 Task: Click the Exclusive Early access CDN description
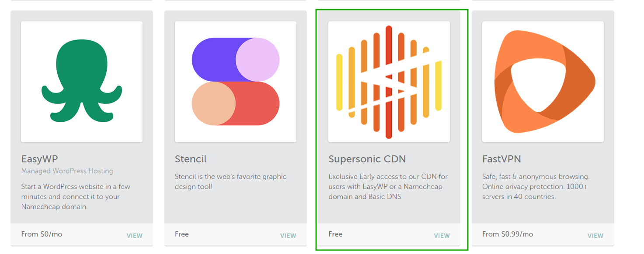click(x=388, y=187)
